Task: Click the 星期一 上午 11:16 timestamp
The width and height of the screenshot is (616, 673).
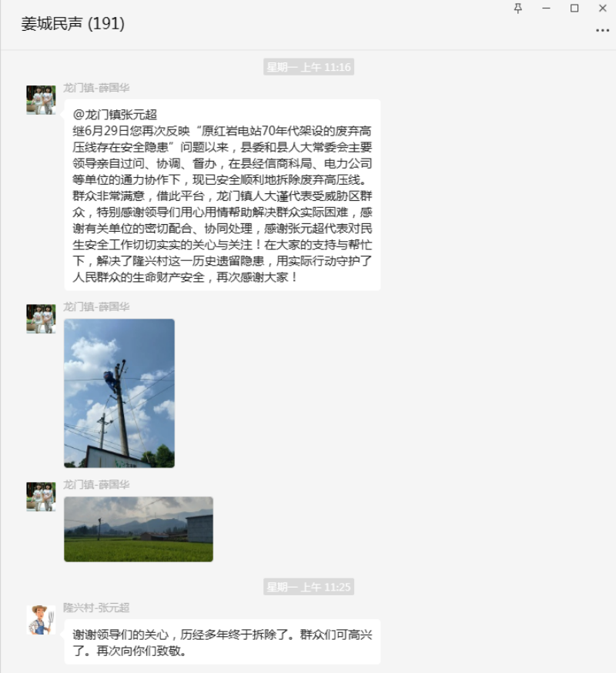Action: click(309, 67)
